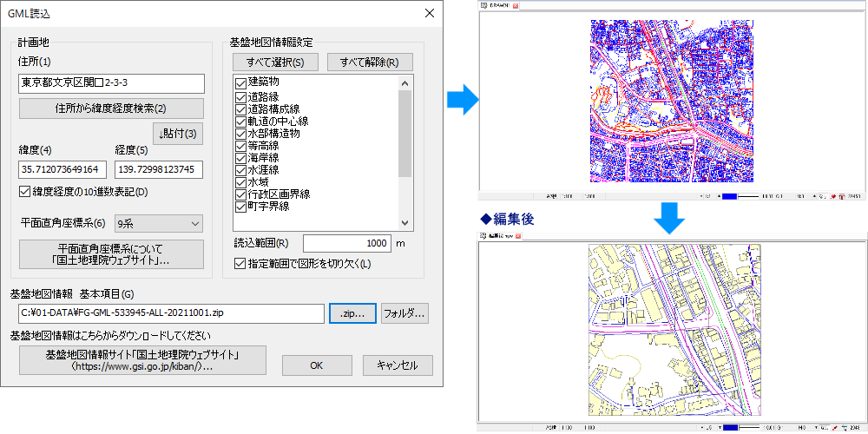868x434 pixels.
Task: Click blue color swatch in top status bar
Action: click(730, 196)
